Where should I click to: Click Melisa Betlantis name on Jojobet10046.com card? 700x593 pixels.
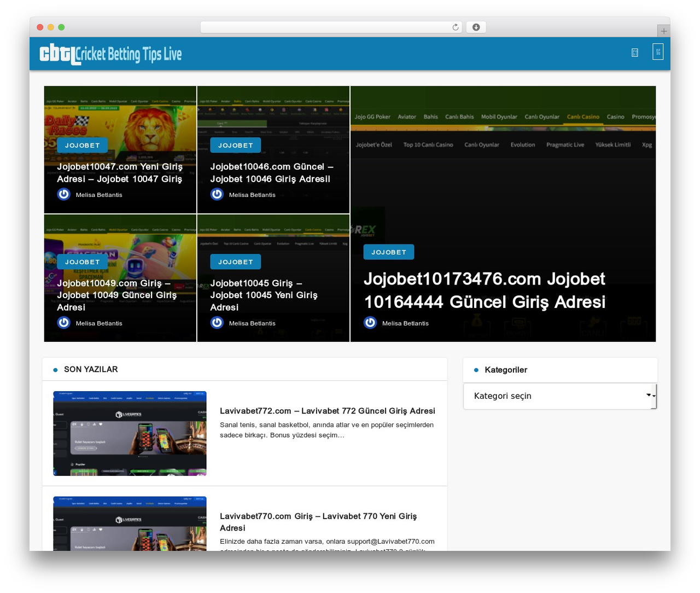point(252,195)
